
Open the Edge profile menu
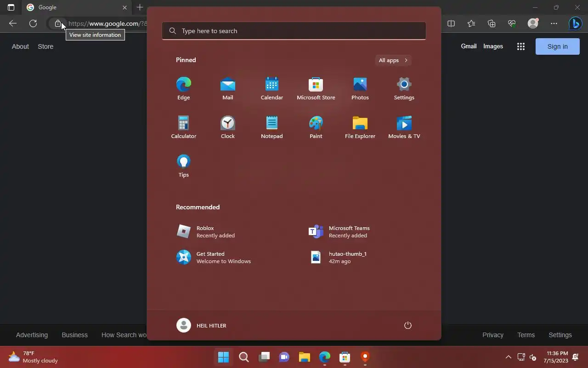click(533, 23)
